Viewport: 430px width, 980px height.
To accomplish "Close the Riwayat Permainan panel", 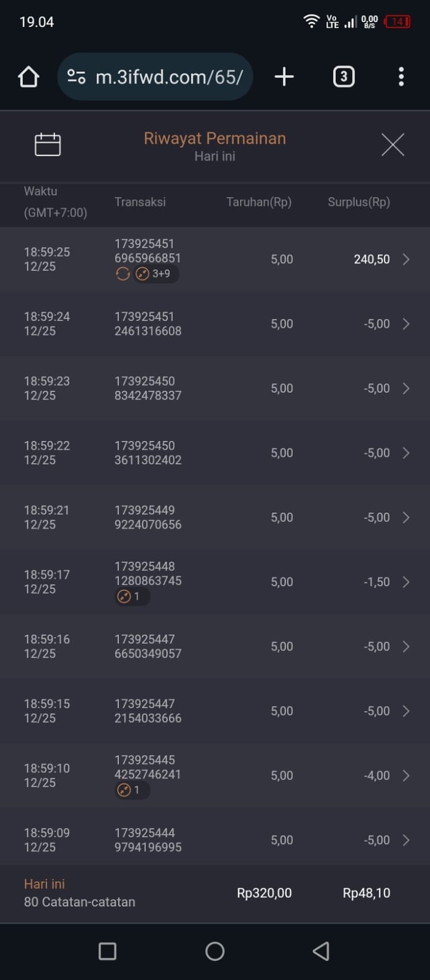I will click(392, 145).
